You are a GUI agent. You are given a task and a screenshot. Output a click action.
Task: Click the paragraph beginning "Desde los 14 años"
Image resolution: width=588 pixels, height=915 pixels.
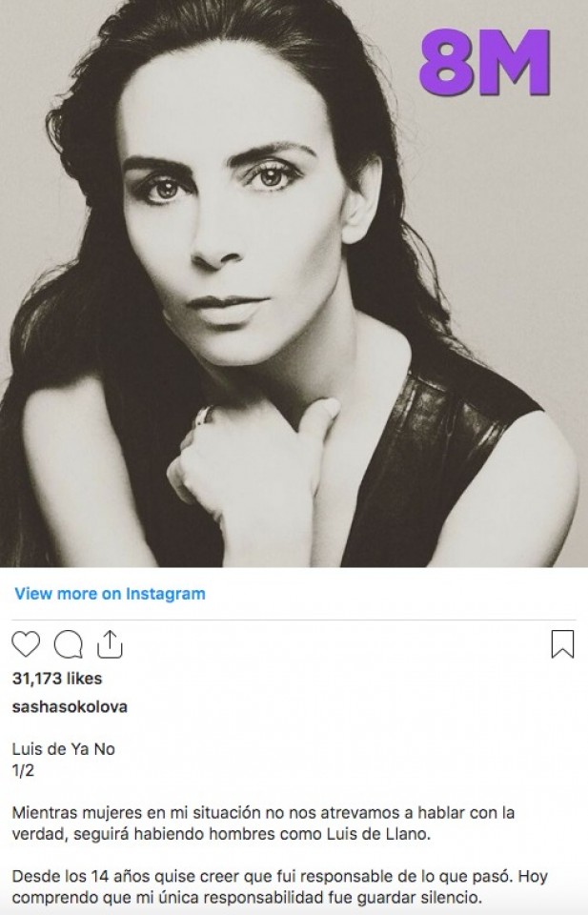click(x=280, y=886)
